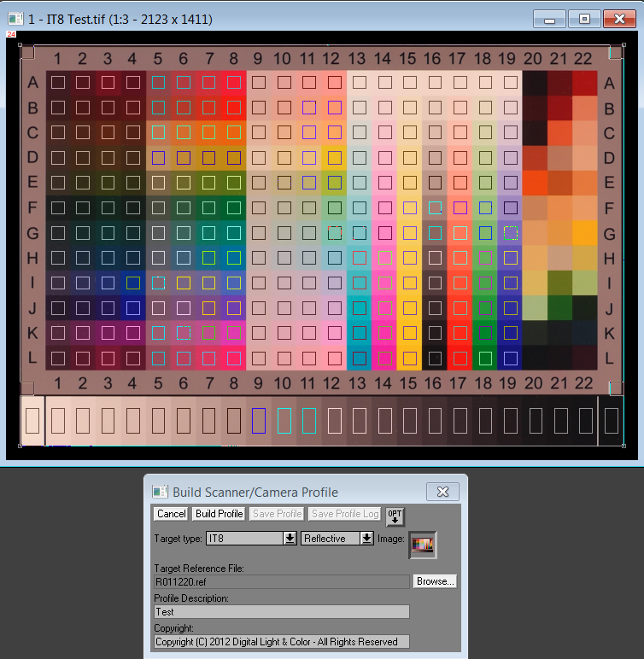Click the first light gray scale patch
The width and height of the screenshot is (644, 659).
(32, 420)
